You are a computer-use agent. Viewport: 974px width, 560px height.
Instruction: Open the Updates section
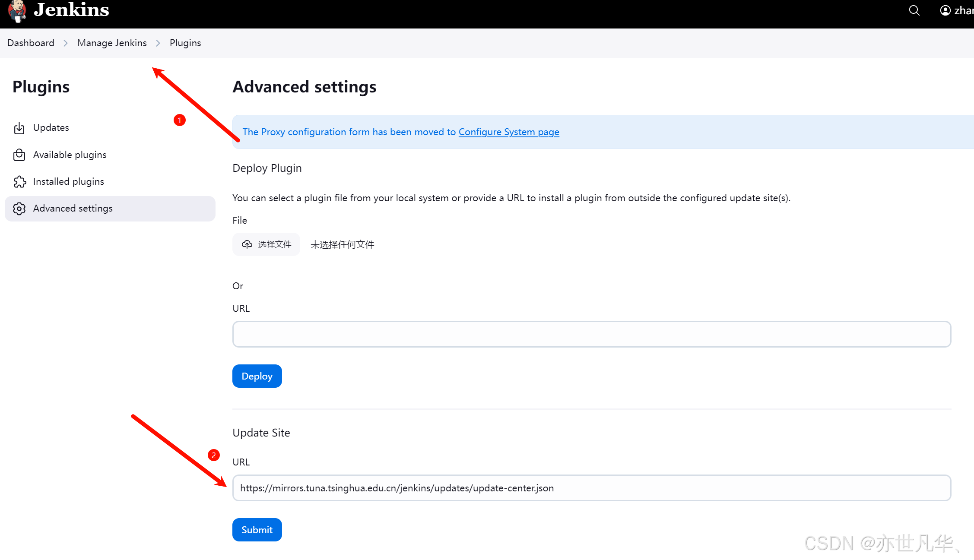tap(110, 128)
